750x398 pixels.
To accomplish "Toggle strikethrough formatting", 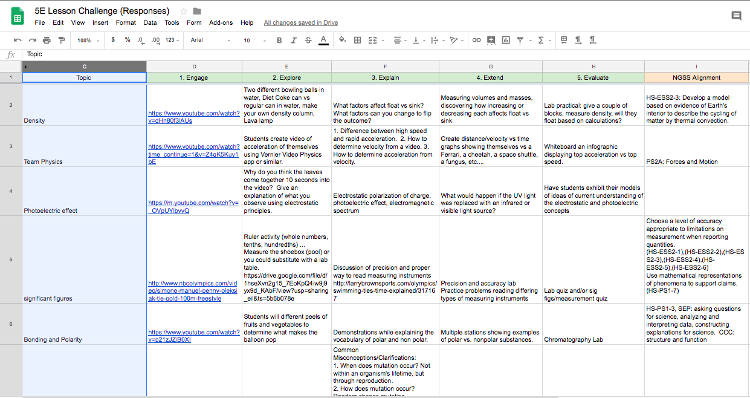I will click(x=308, y=41).
